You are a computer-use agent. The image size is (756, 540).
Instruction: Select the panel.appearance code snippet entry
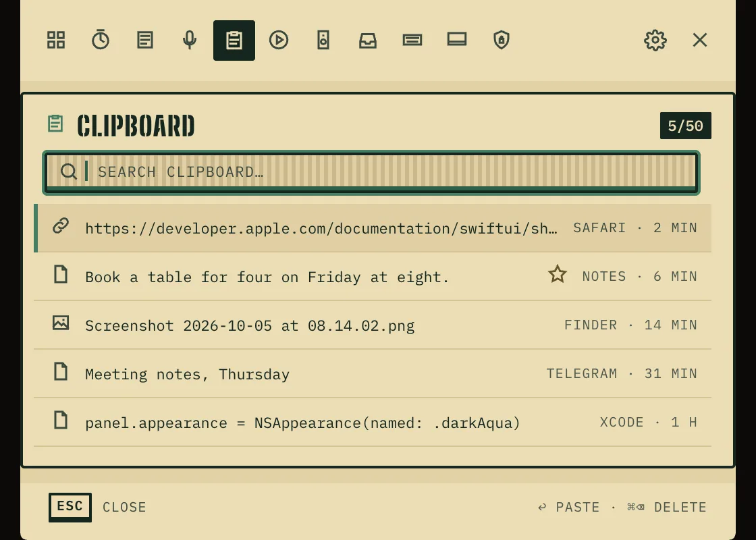point(373,423)
